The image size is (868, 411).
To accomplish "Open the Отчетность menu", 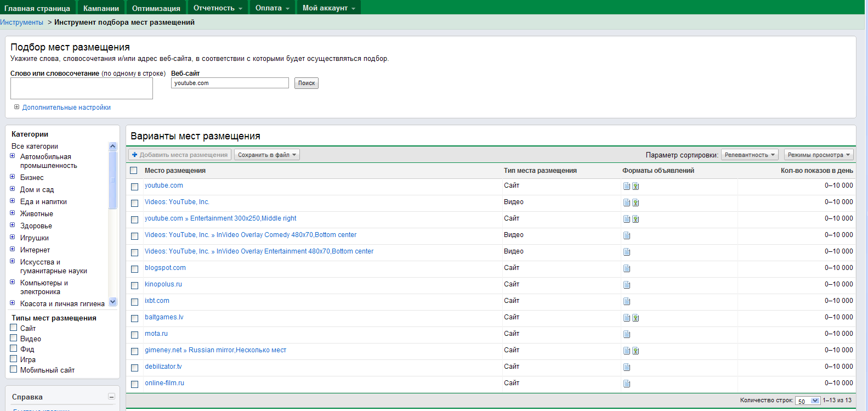I will click(218, 8).
